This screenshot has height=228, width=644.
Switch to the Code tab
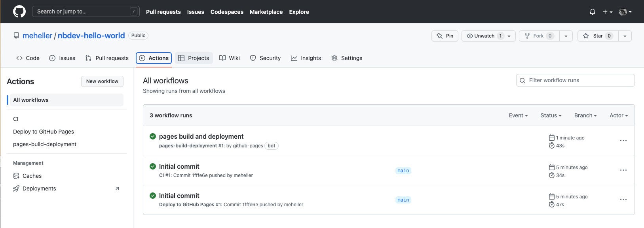click(x=28, y=58)
